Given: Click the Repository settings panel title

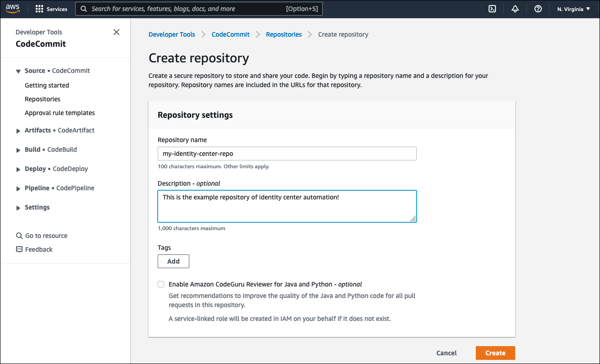Looking at the screenshot, I should point(195,115).
